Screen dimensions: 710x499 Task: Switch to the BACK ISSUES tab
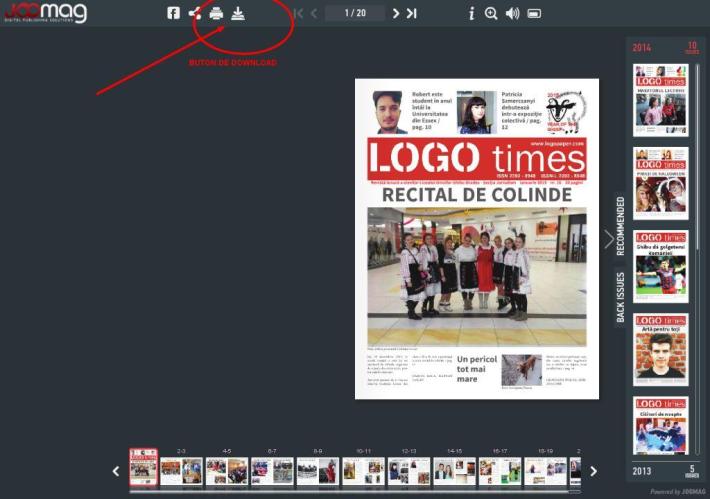620,297
